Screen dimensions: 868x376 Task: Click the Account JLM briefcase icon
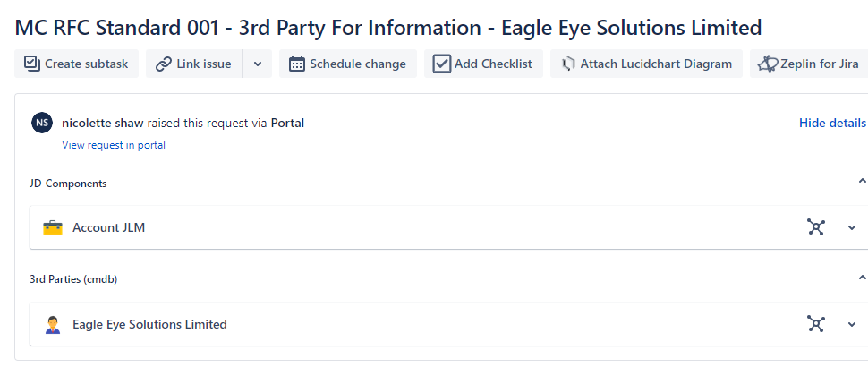click(53, 227)
